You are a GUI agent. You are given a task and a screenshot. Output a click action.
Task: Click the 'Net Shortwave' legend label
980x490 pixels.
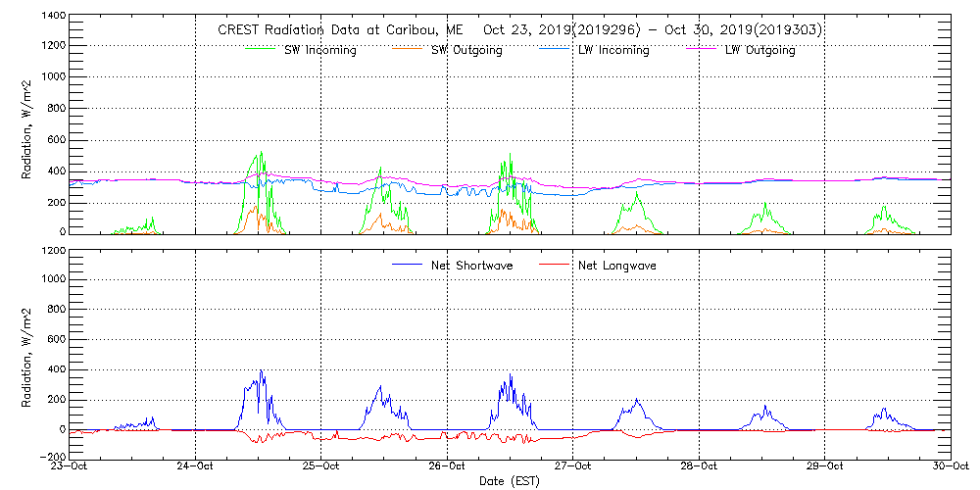point(472,265)
